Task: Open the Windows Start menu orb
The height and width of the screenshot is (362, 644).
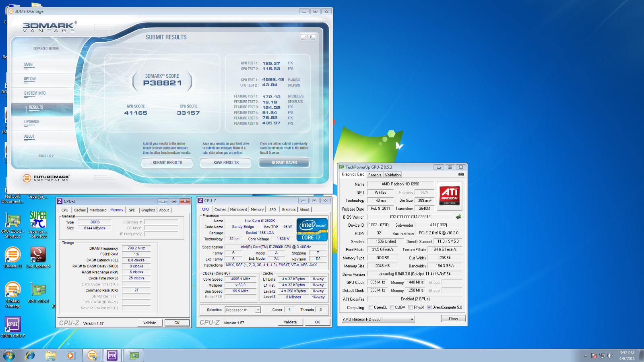Action: pos(9,355)
